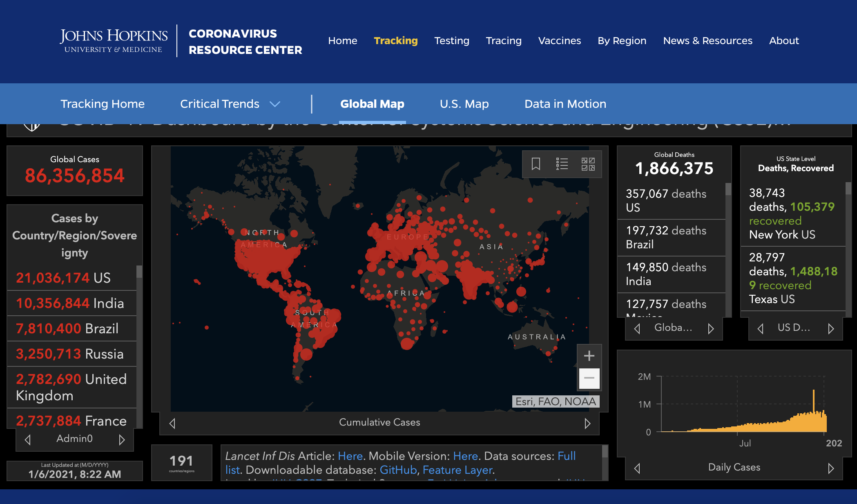Show the next chart after Daily Cases
Screen dimensions: 857x504
pyautogui.click(x=830, y=468)
